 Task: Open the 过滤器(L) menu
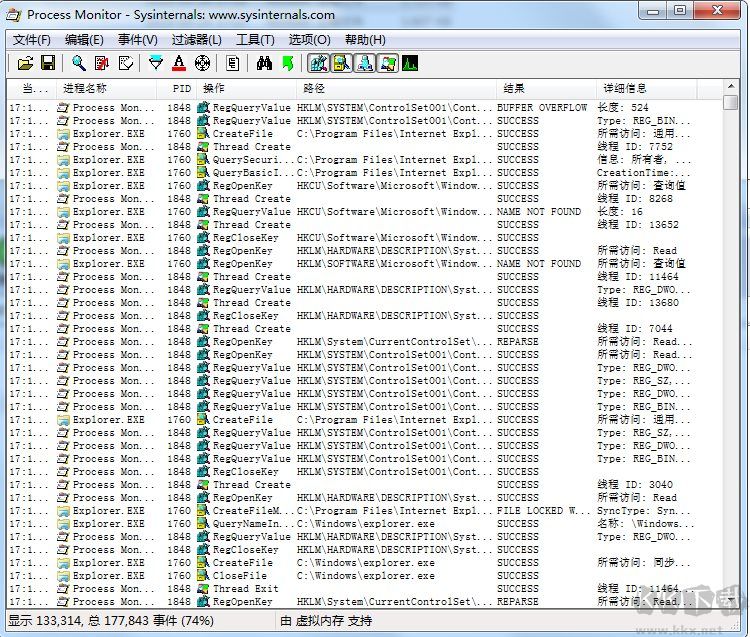(x=196, y=40)
